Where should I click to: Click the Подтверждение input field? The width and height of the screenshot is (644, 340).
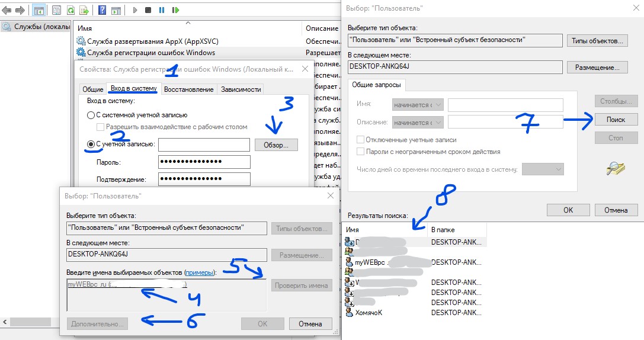(204, 179)
